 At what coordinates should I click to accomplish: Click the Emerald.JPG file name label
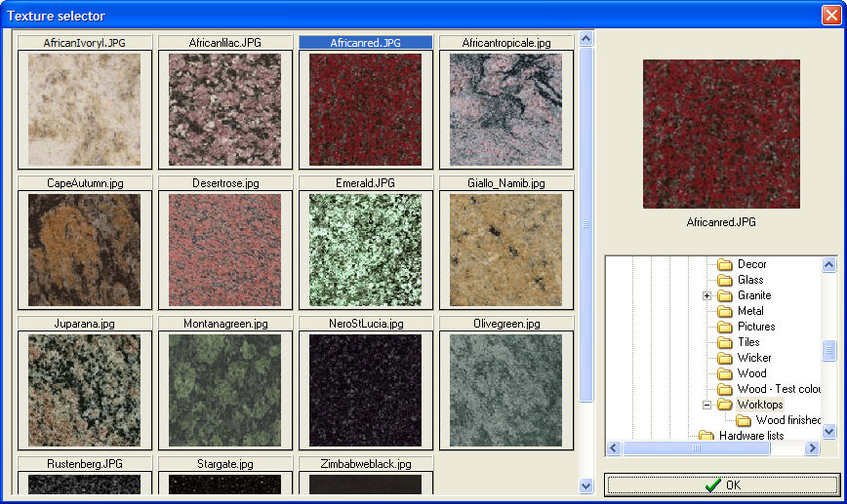pyautogui.click(x=366, y=183)
